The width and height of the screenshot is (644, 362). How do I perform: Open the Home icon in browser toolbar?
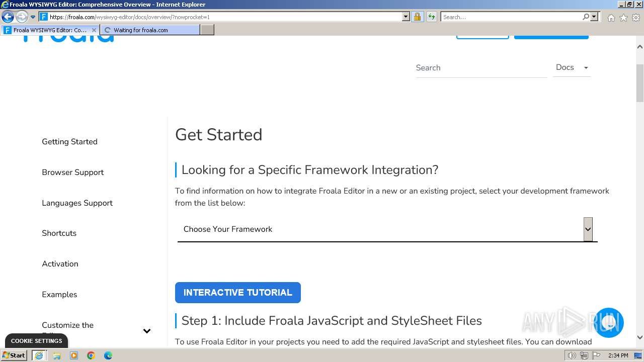click(x=611, y=18)
